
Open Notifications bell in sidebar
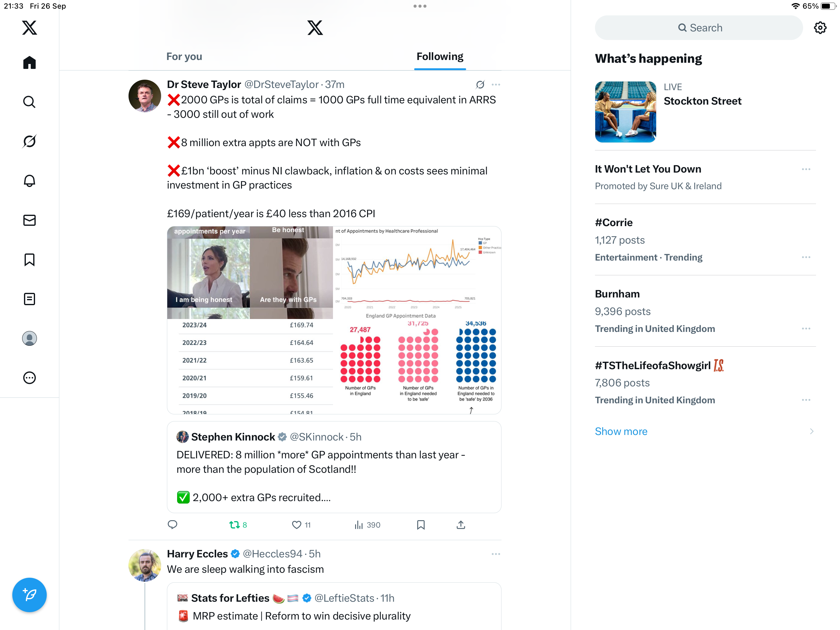29,181
